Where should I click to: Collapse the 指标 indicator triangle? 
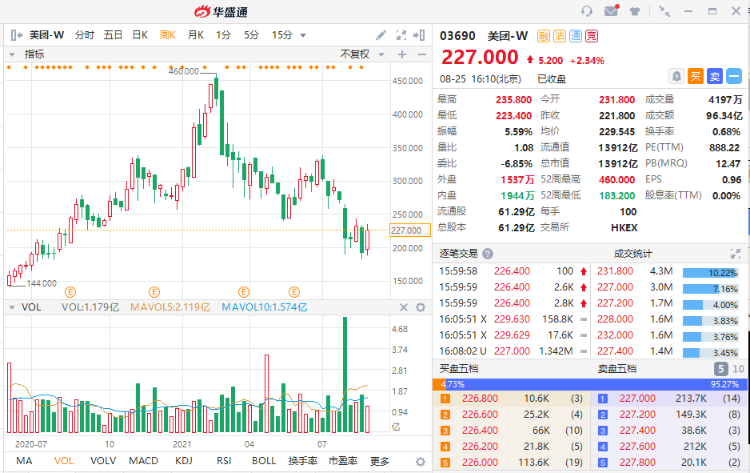click(12, 55)
